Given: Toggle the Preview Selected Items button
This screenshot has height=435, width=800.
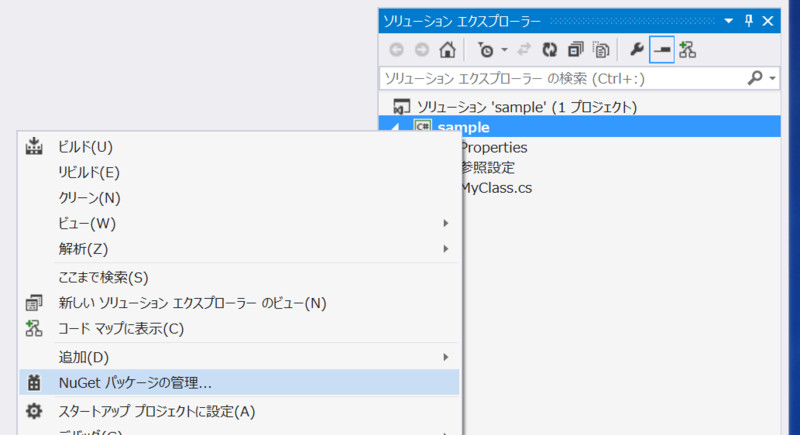Looking at the screenshot, I should pos(662,50).
